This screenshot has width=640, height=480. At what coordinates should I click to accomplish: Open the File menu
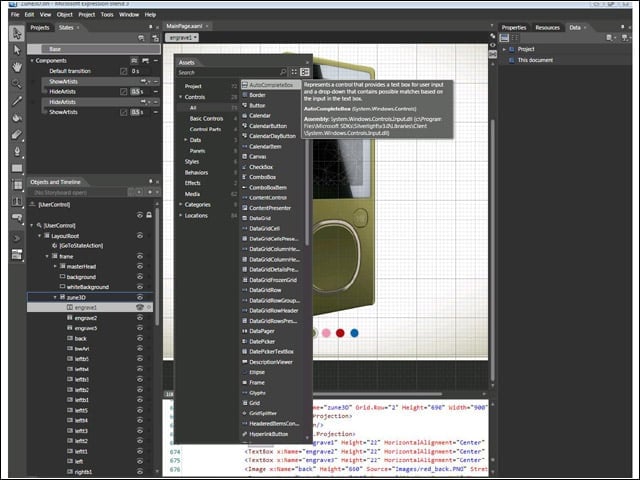tap(15, 14)
